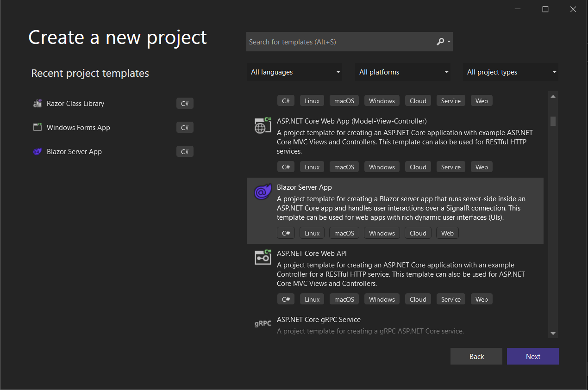Click the search templates input field

(x=338, y=42)
